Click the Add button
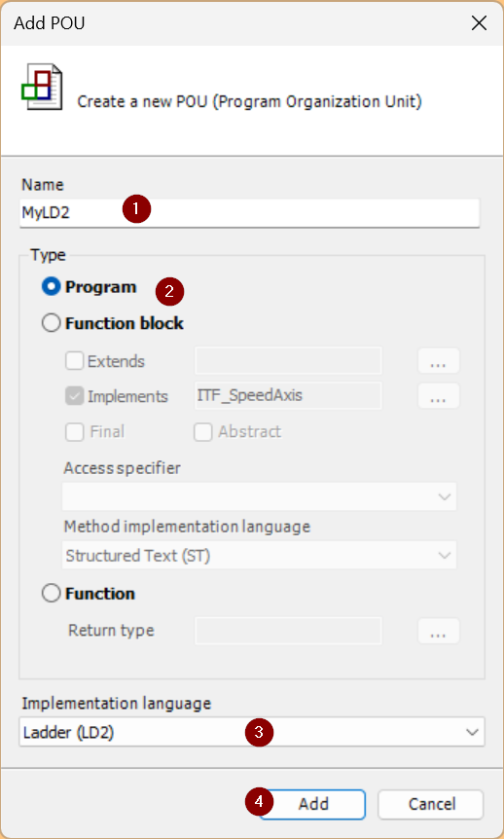The width and height of the screenshot is (504, 839). pyautogui.click(x=313, y=804)
